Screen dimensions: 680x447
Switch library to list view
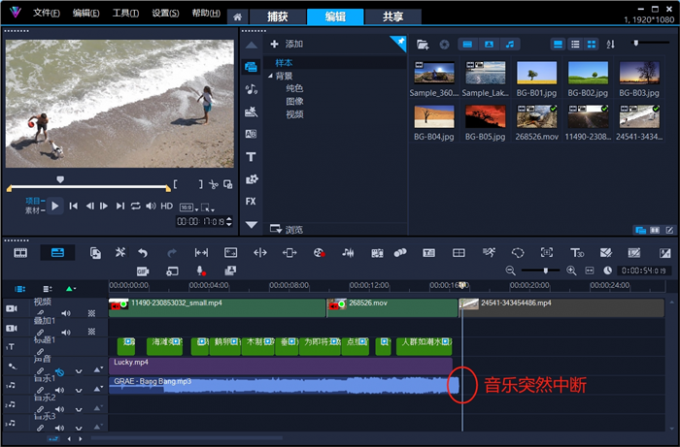575,44
